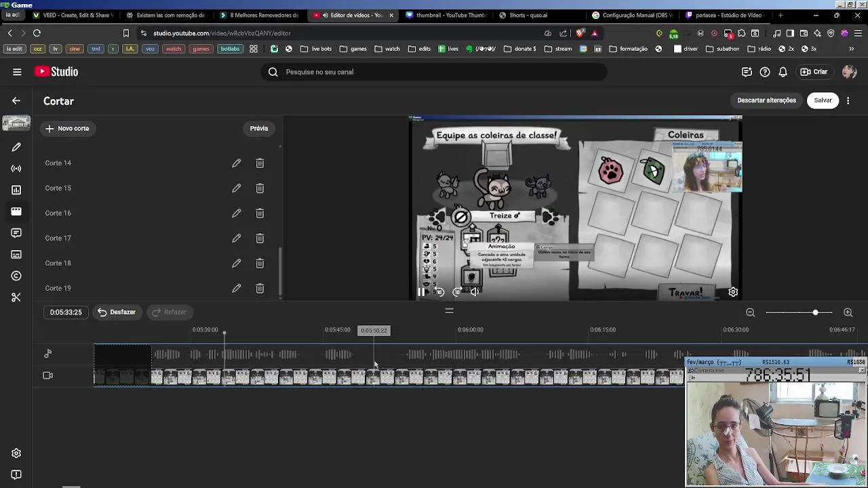Click the channel video thumbnail in sidebar
Image resolution: width=868 pixels, height=488 pixels.
click(x=16, y=123)
